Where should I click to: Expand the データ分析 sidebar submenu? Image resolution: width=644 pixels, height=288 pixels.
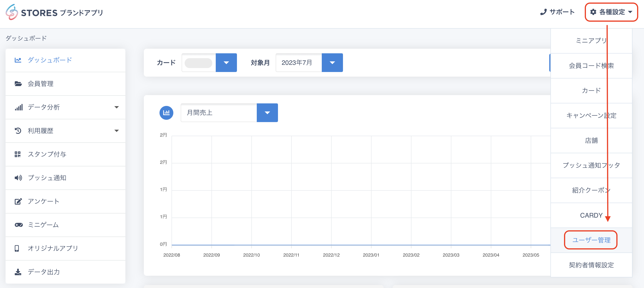click(116, 107)
